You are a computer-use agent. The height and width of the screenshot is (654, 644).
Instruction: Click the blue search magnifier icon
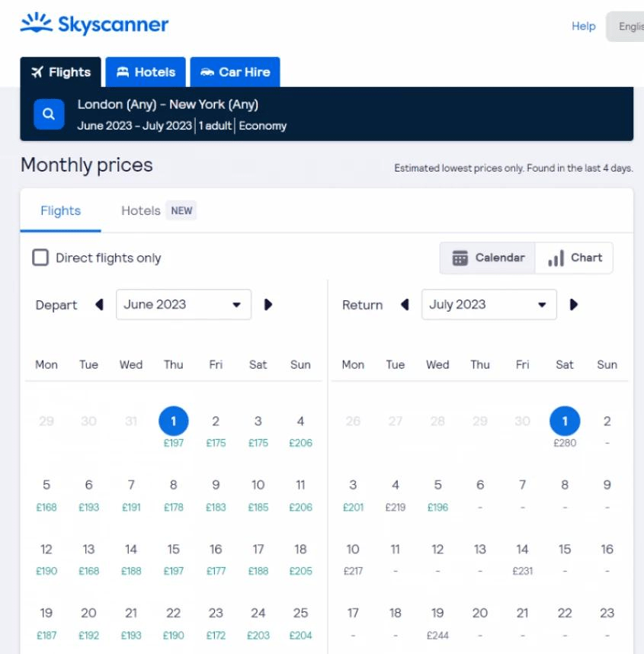click(49, 114)
